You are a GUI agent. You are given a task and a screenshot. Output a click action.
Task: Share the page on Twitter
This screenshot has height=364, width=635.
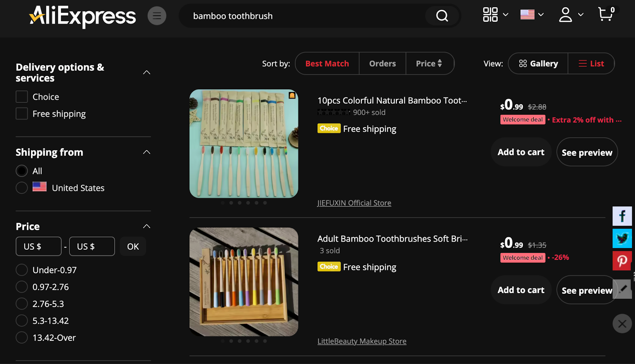[622, 238]
